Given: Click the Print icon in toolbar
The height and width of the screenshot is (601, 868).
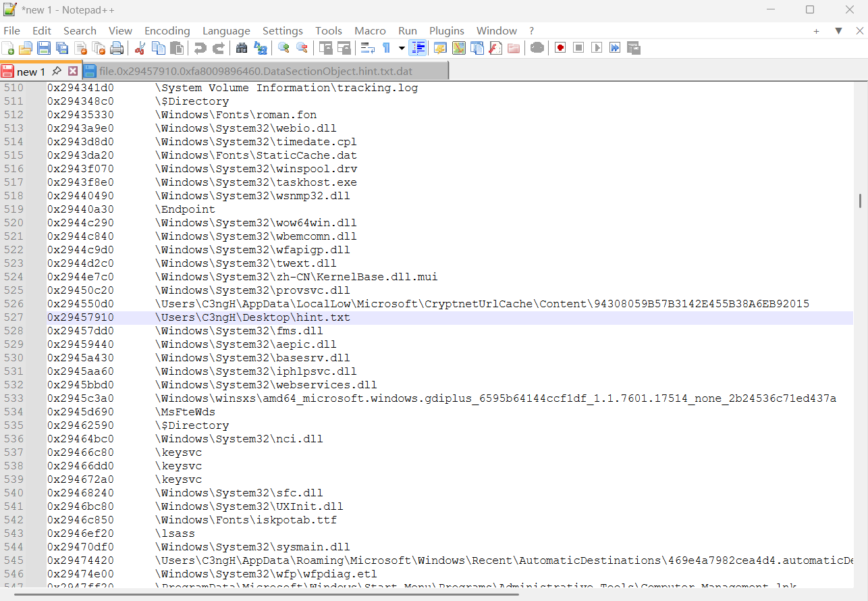Looking at the screenshot, I should coord(117,48).
